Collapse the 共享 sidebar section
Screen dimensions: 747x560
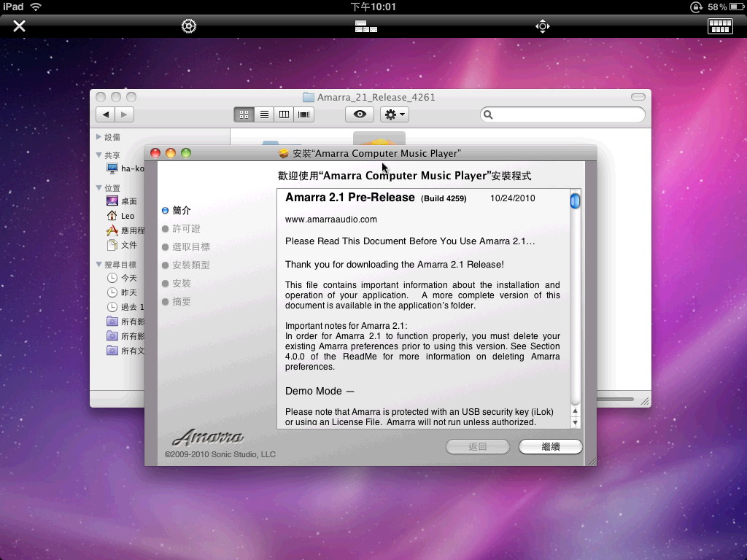coord(98,155)
